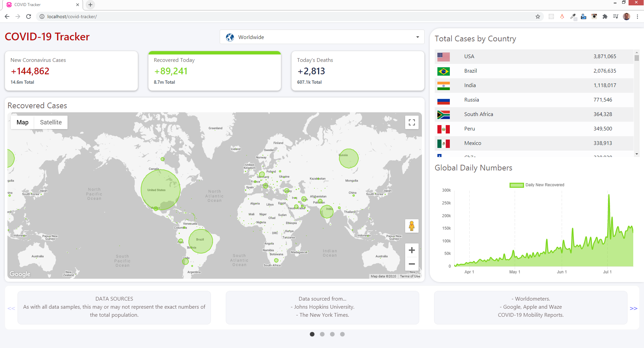Switch to the Map tab

(22, 122)
